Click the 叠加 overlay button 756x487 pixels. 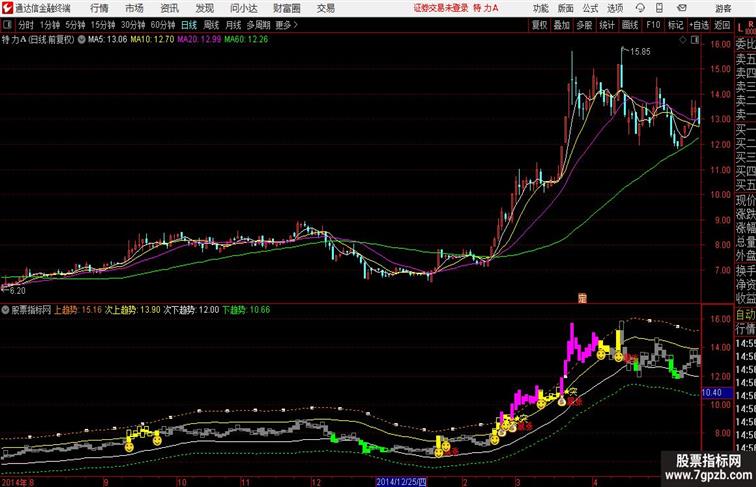tap(561, 25)
